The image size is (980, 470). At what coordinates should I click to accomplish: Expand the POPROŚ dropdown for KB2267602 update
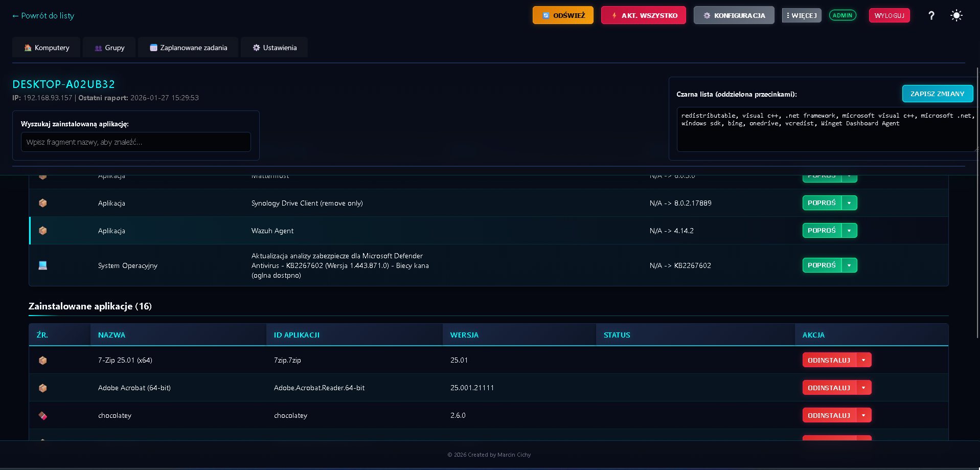click(x=849, y=265)
